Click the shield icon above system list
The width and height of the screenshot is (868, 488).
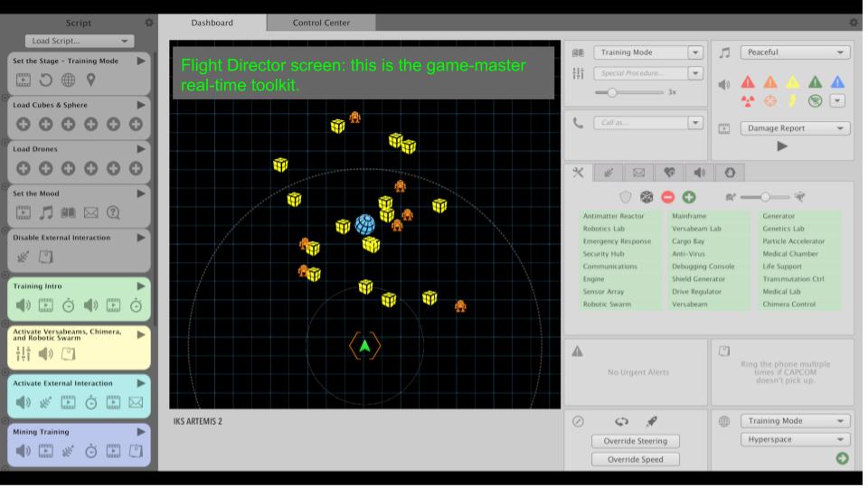coord(626,198)
